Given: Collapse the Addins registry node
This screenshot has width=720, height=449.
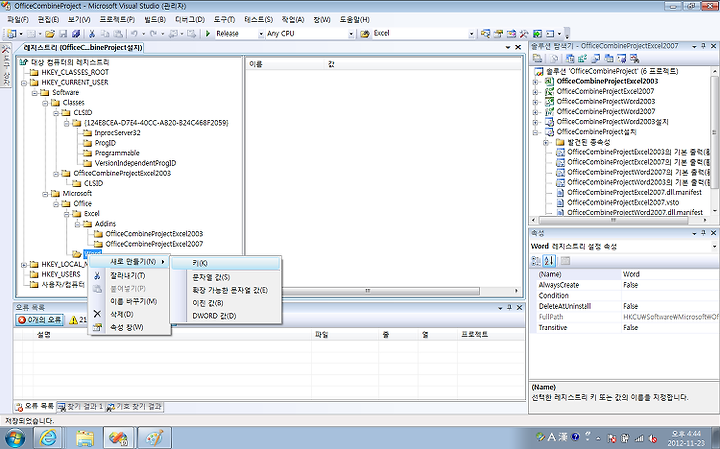Looking at the screenshot, I should (77, 224).
